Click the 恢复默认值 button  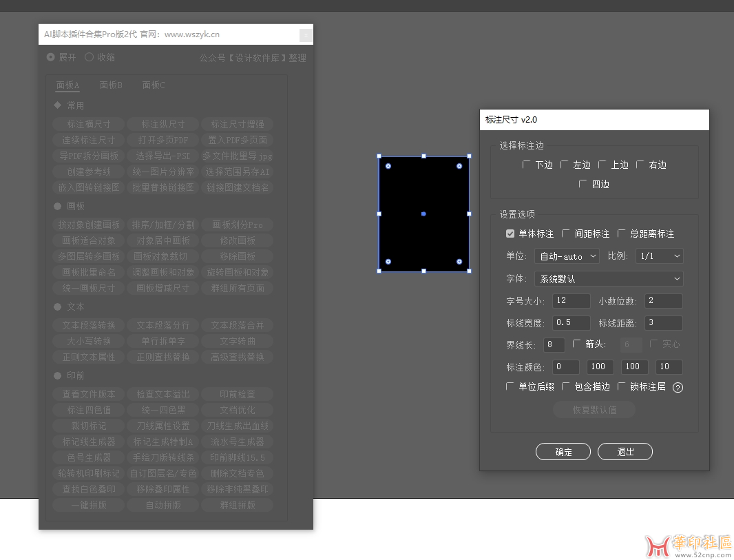[x=594, y=410]
